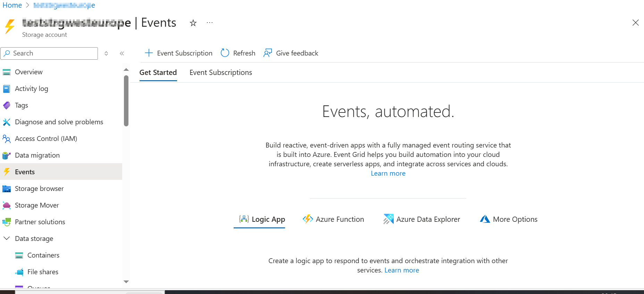
Task: Click the Storage browser icon
Action: [7, 189]
